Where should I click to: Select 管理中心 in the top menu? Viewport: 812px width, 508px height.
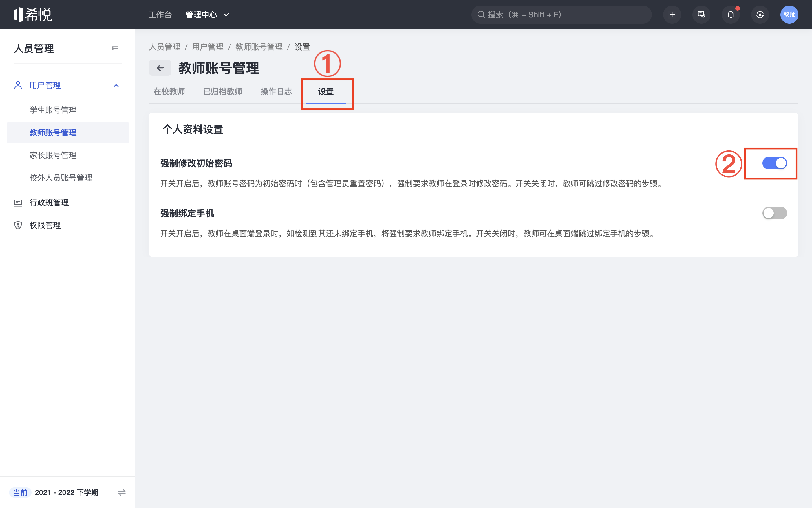click(201, 15)
